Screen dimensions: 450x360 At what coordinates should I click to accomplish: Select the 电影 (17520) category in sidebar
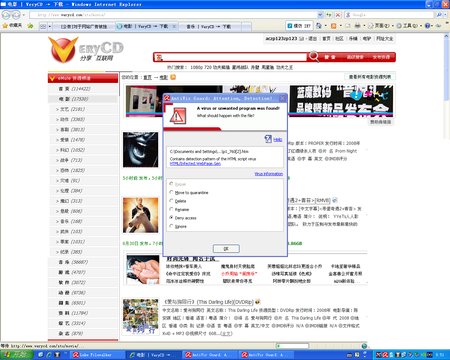pos(83,99)
